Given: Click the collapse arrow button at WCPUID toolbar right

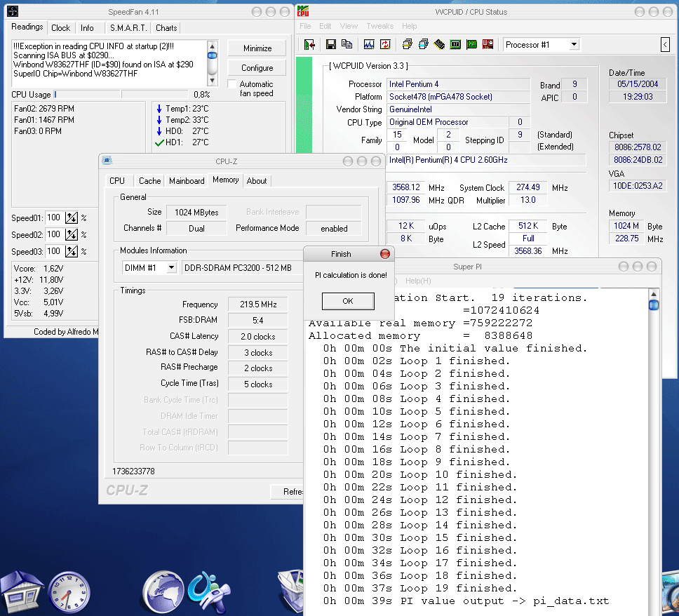Looking at the screenshot, I should click(665, 44).
